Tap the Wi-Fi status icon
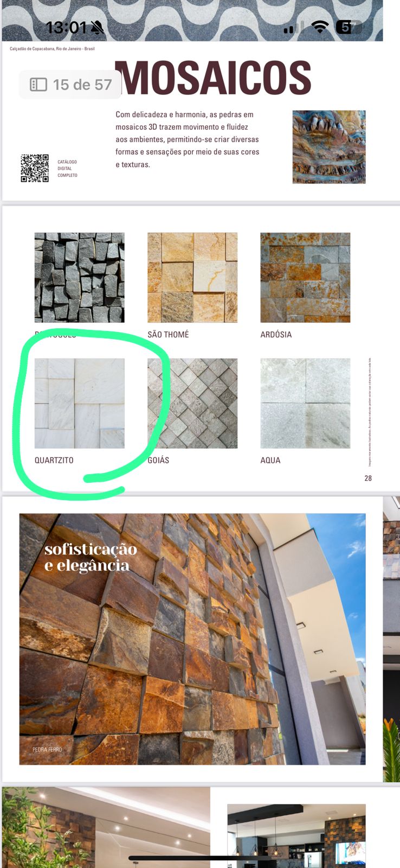Screen dimensions: 400x868 320,27
